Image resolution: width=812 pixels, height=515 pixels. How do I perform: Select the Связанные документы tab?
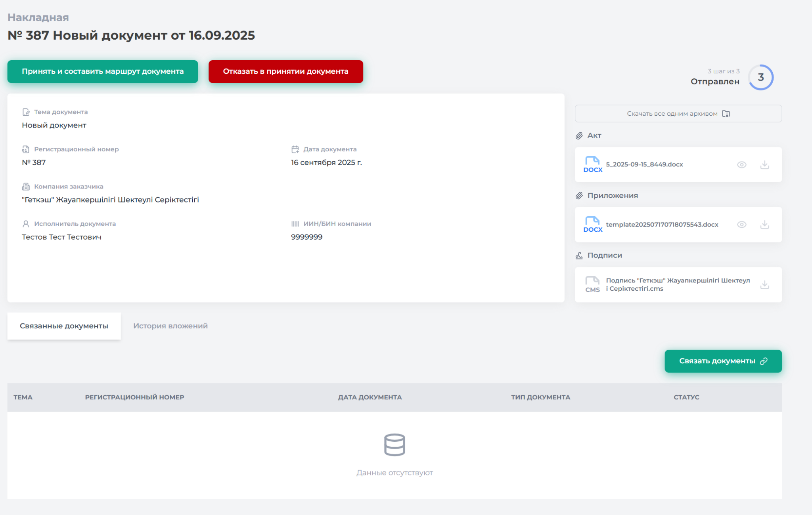pyautogui.click(x=64, y=326)
